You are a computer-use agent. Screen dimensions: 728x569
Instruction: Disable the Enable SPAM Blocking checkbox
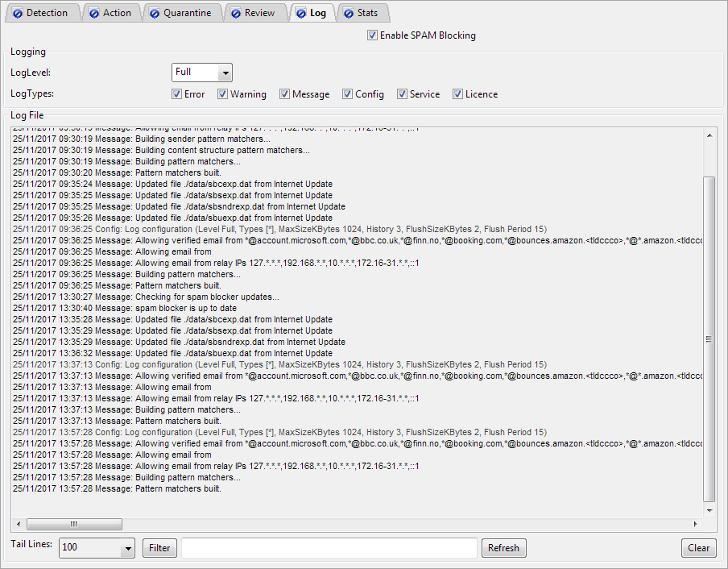(372, 35)
